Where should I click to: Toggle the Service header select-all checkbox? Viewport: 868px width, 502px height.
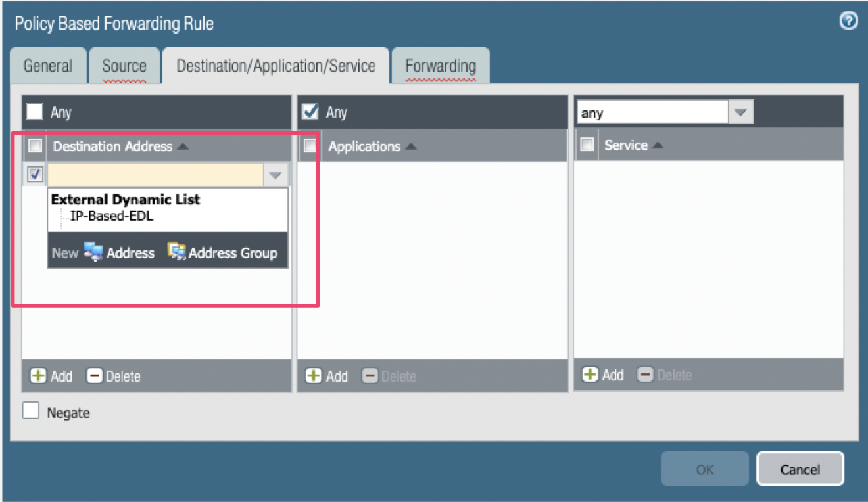click(587, 145)
